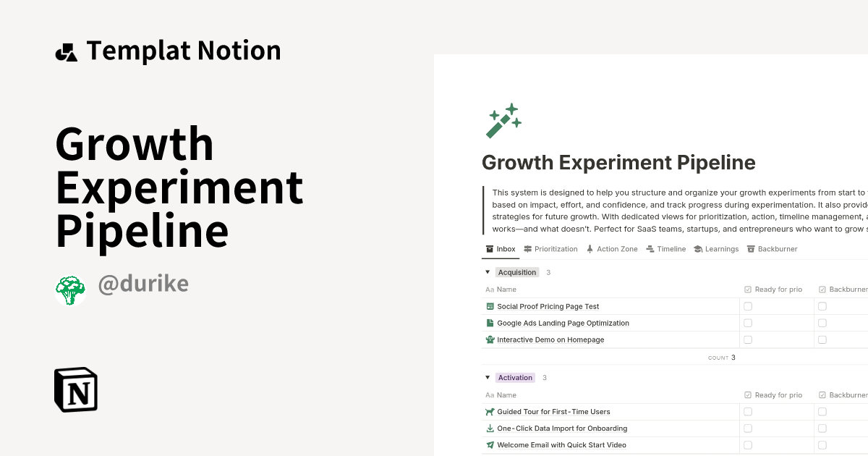The width and height of the screenshot is (868, 456).
Task: Open the @durike profile link
Action: (x=143, y=283)
